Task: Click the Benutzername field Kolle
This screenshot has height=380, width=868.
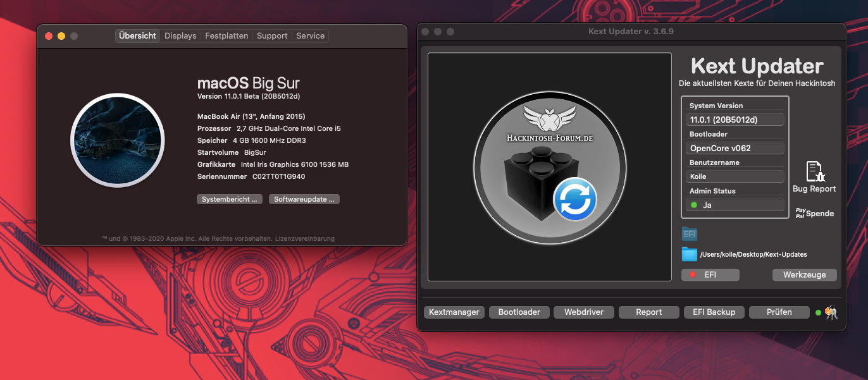Action: tap(735, 176)
